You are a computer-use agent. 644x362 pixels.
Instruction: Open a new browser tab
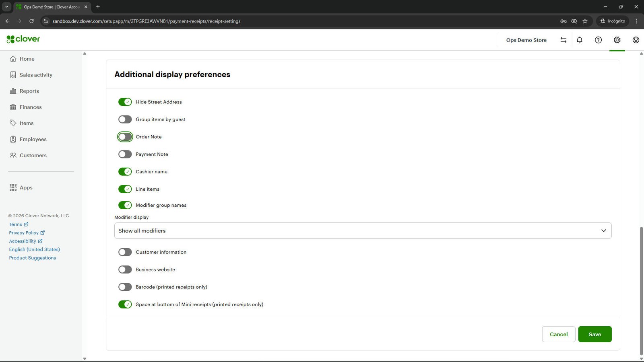(x=98, y=7)
